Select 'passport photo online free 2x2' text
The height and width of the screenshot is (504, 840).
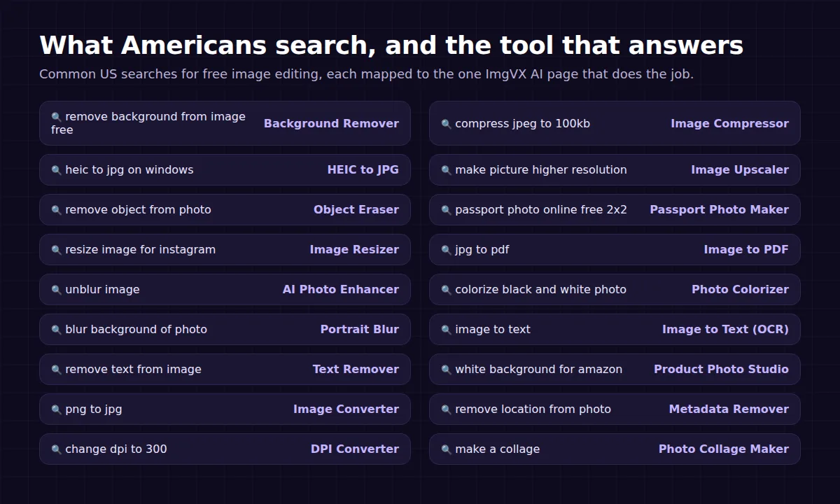pos(541,209)
